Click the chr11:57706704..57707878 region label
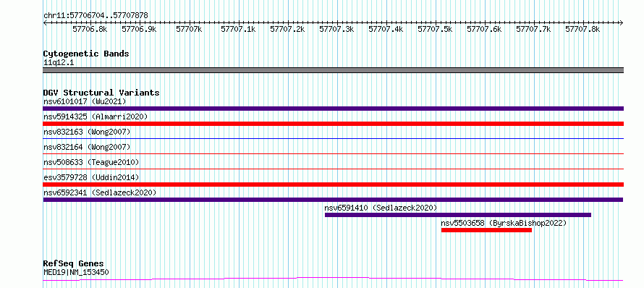 [96, 16]
